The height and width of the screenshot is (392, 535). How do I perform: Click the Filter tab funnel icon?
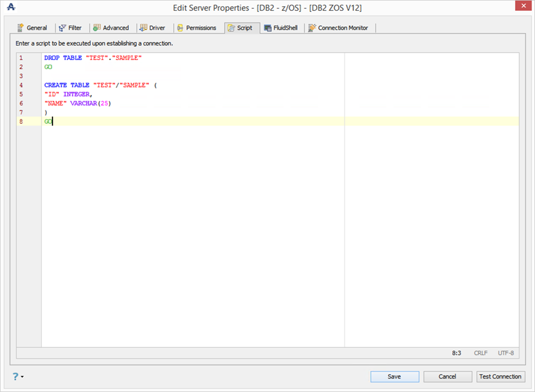point(62,28)
